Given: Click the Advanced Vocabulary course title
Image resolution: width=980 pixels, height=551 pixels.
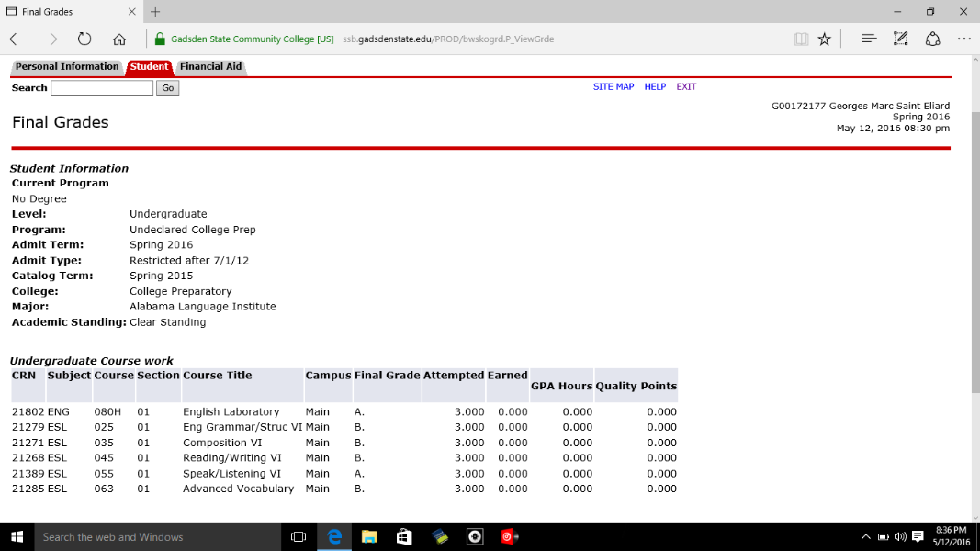Looking at the screenshot, I should 238,489.
